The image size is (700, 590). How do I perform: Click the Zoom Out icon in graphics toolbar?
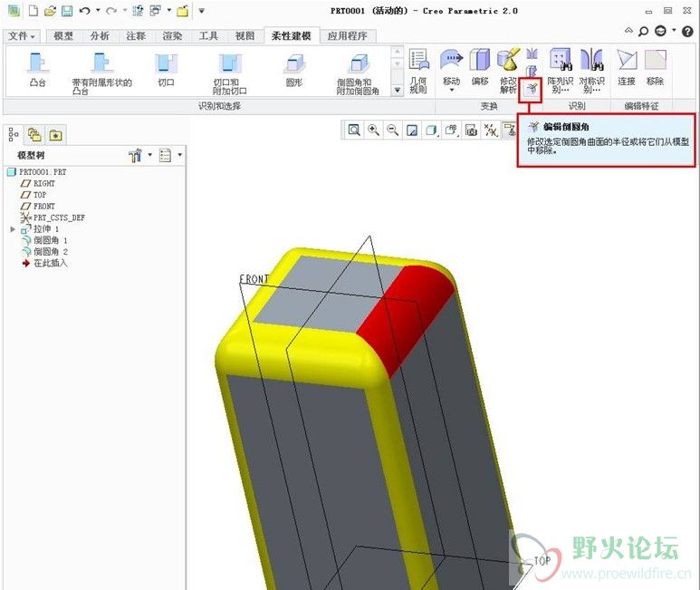pyautogui.click(x=393, y=131)
